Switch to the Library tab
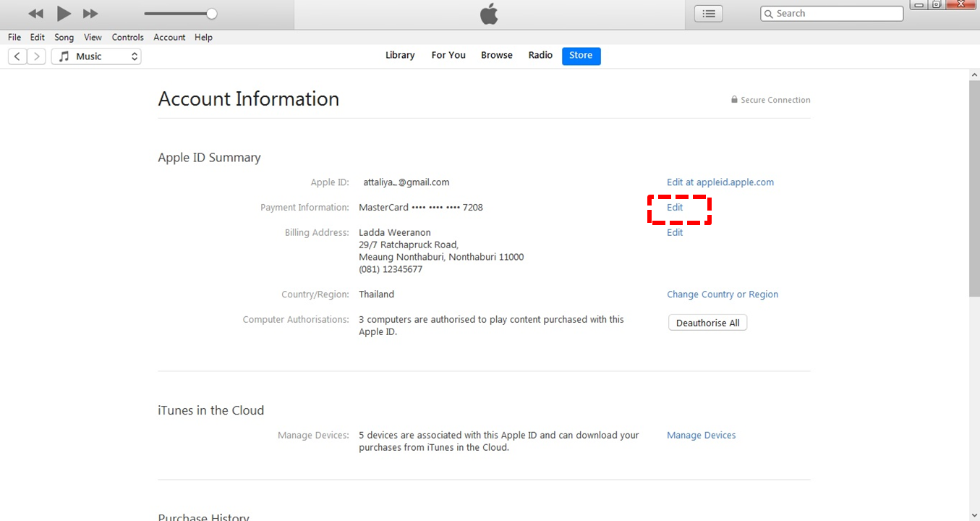Viewport: 980px width, 521px height. 400,55
